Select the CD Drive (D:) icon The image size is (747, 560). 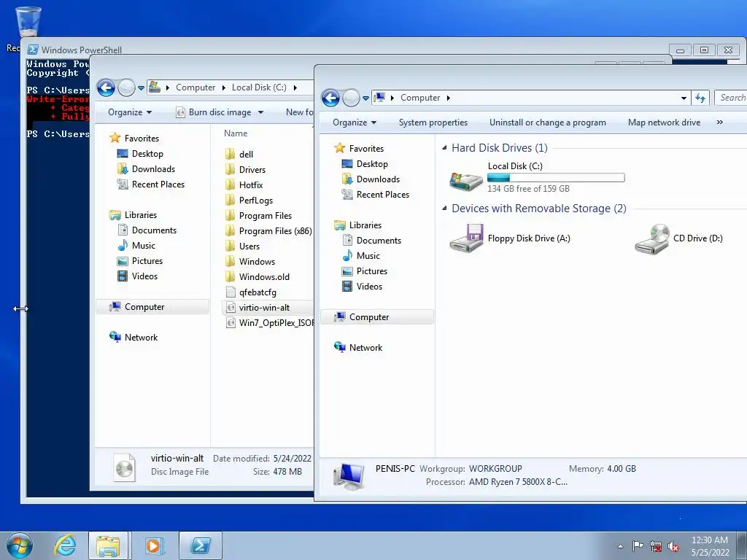pyautogui.click(x=651, y=238)
